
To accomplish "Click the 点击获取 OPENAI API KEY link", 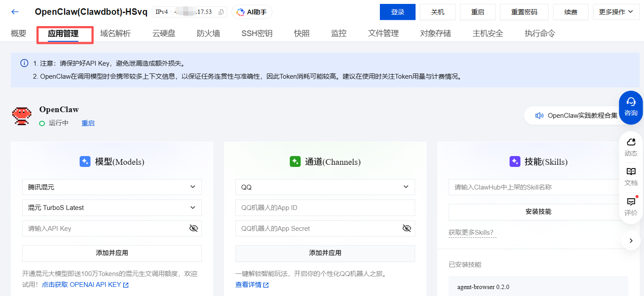I will [x=85, y=285].
